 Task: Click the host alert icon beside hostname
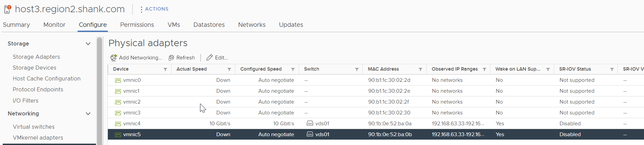(7, 9)
